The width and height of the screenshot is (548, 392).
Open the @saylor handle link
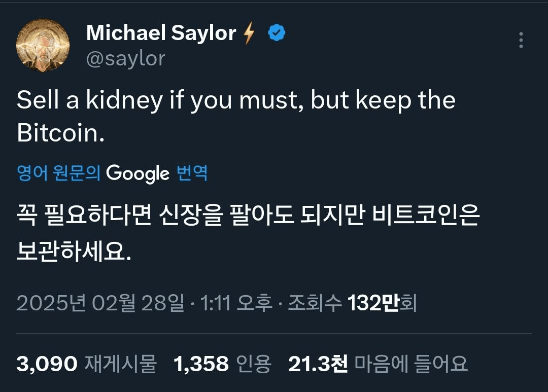click(x=126, y=59)
